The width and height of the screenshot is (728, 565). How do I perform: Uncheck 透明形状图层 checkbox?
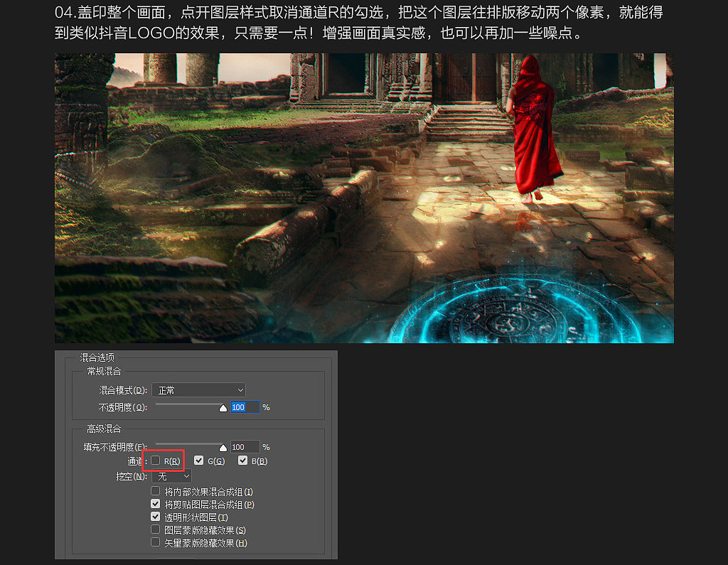coord(156,516)
